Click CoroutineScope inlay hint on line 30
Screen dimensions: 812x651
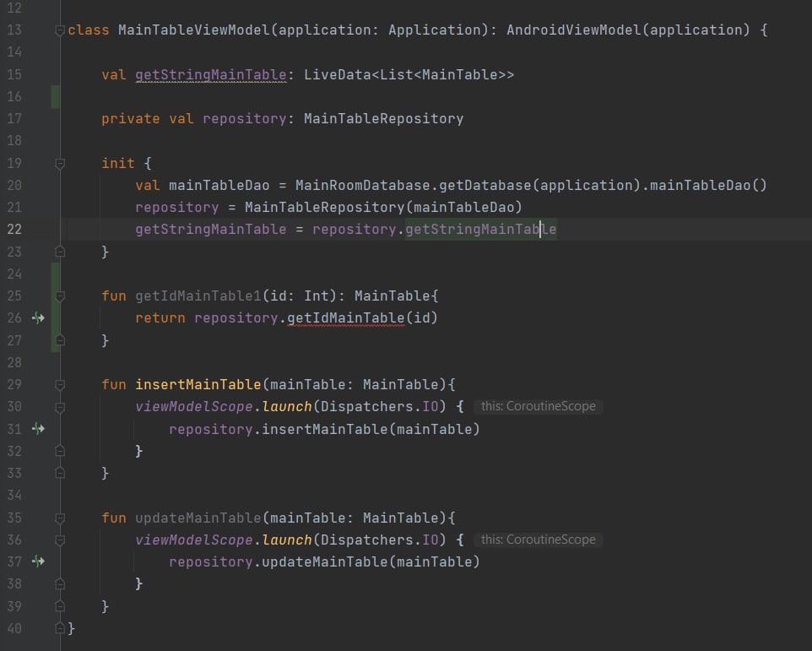538,406
